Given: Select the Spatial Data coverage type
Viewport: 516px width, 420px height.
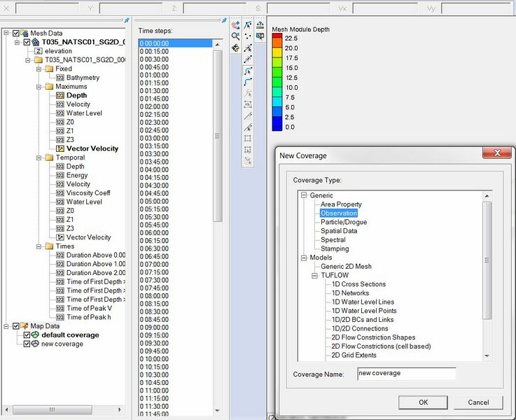Looking at the screenshot, I should click(x=339, y=231).
